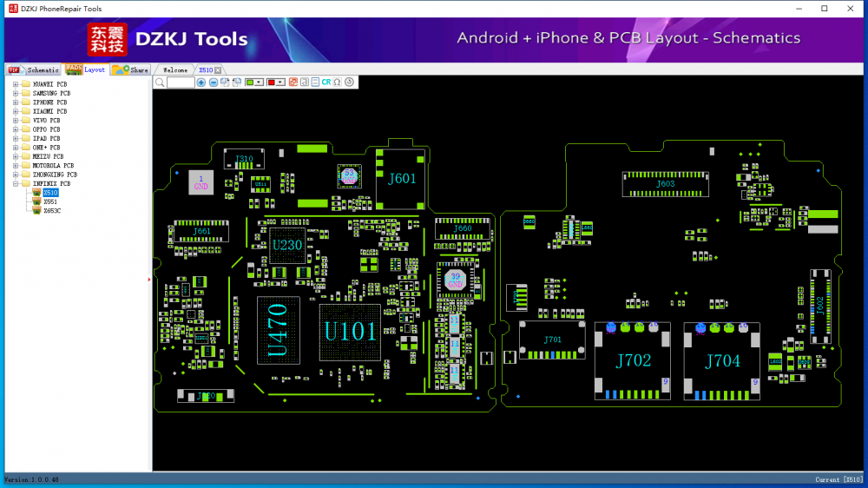Collapse the INFINIX PCB folder
Image resolution: width=868 pixels, height=488 pixels.
pyautogui.click(x=16, y=183)
